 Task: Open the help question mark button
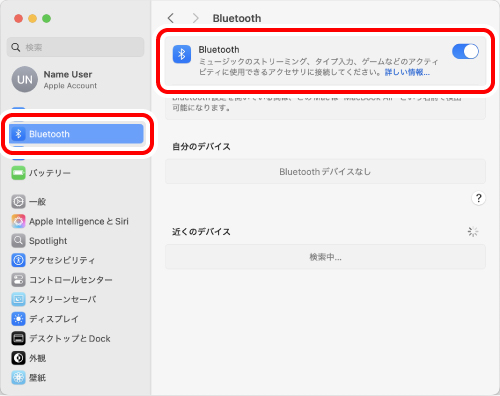(x=479, y=198)
